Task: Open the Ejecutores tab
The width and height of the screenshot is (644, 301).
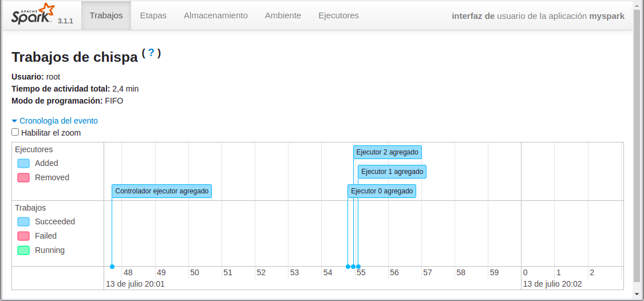Action: 339,15
